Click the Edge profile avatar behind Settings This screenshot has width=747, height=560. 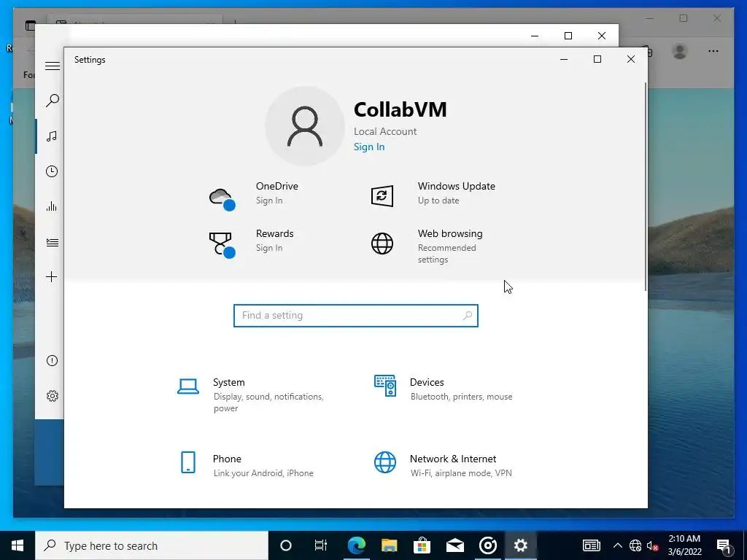tap(680, 51)
